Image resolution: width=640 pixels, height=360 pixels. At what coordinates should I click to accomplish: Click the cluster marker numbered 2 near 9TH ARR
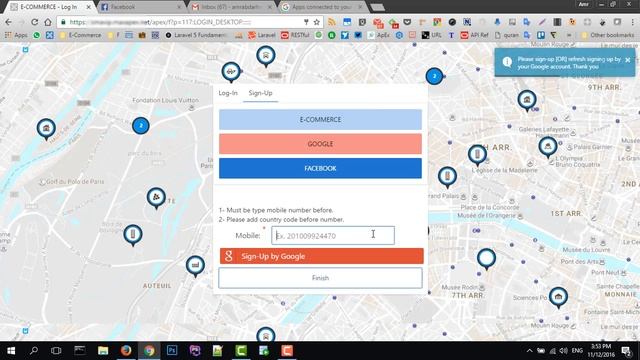click(434, 76)
